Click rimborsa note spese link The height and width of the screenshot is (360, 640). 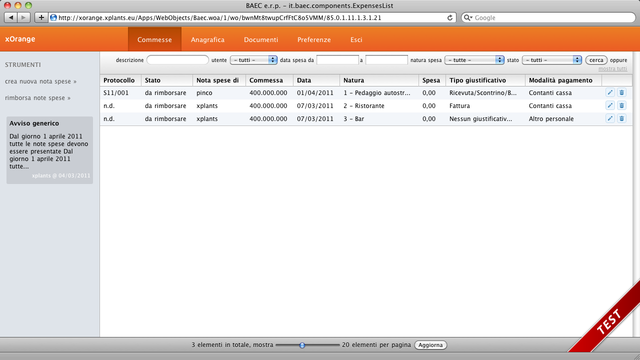tap(38, 98)
